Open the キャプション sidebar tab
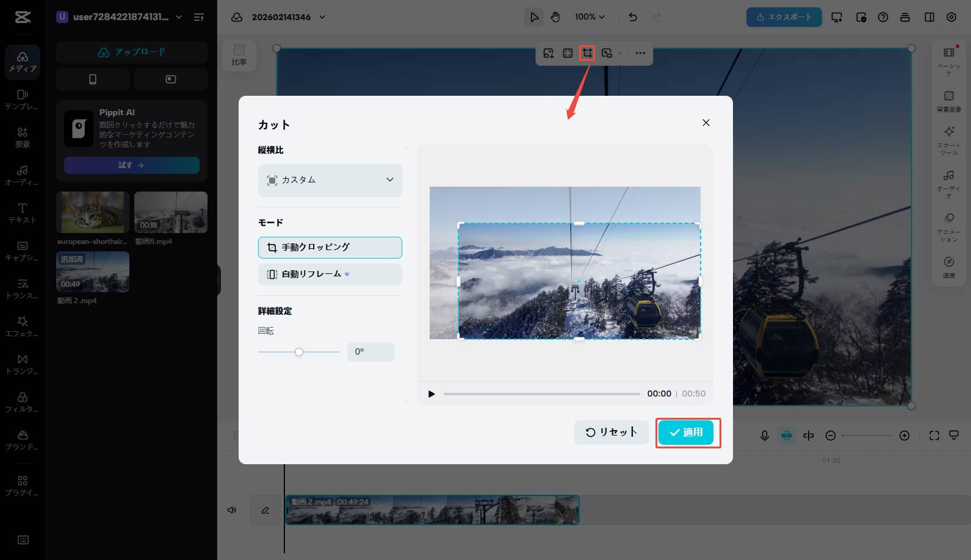This screenshot has width=971, height=560. click(23, 251)
